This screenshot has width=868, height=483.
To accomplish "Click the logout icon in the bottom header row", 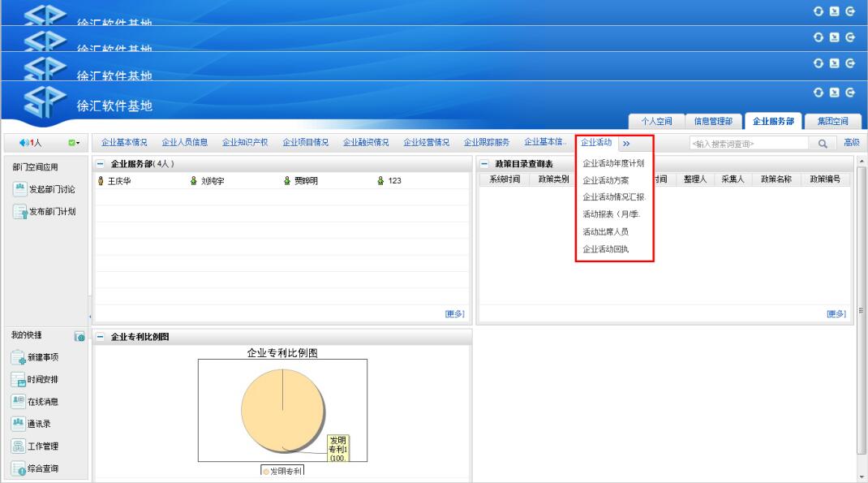I will (850, 93).
